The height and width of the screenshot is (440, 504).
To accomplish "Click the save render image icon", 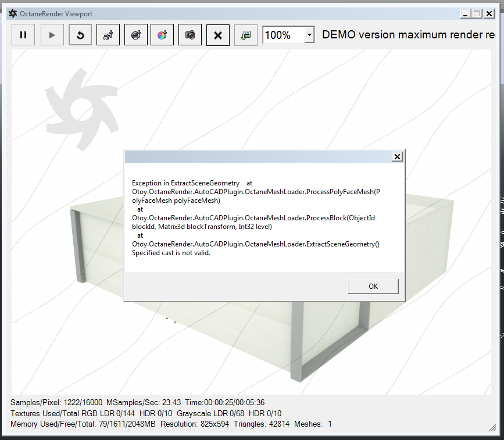I will (x=246, y=35).
